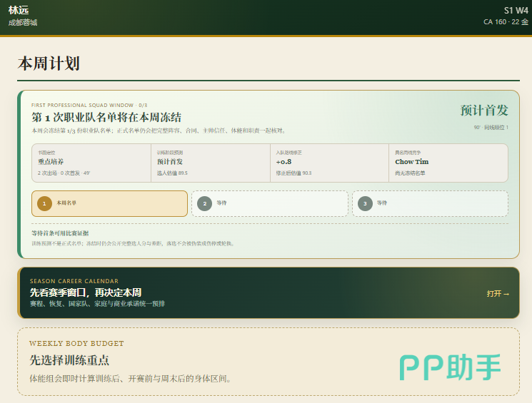Click the 预计首发 training forecast cell
Screen dimensions: 532x403
[211, 163]
